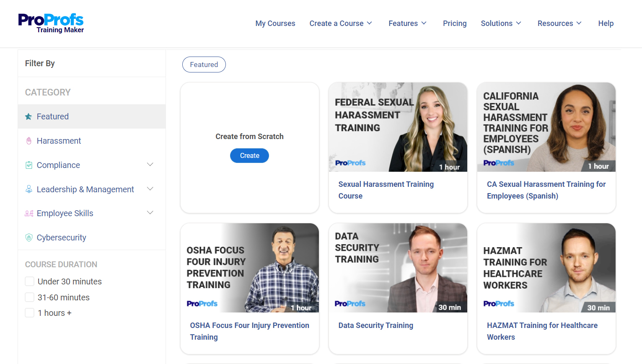Open the Pricing page
This screenshot has width=642, height=364.
click(x=455, y=23)
